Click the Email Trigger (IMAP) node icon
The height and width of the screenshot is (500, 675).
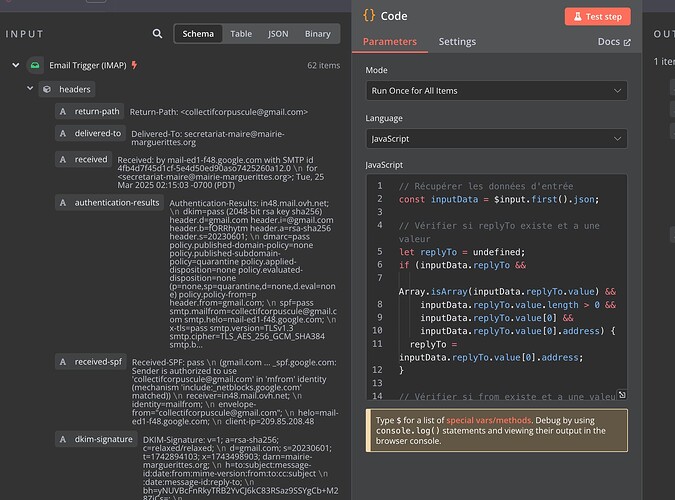(35, 65)
